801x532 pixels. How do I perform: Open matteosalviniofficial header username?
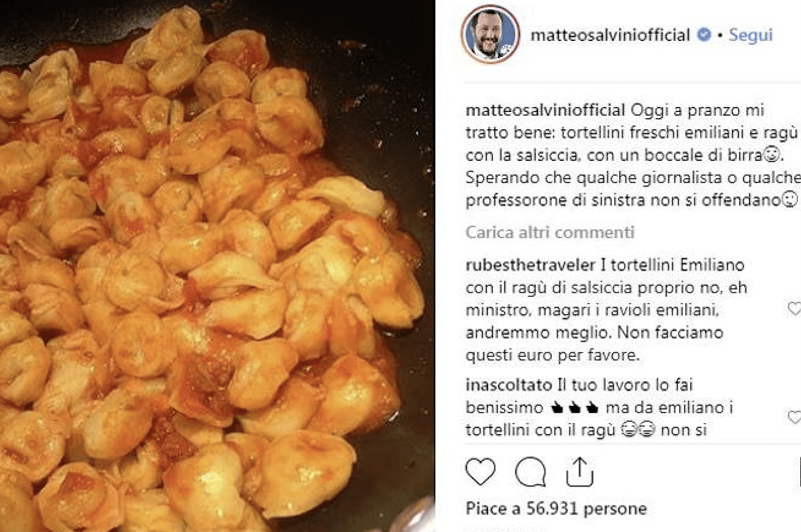610,35
